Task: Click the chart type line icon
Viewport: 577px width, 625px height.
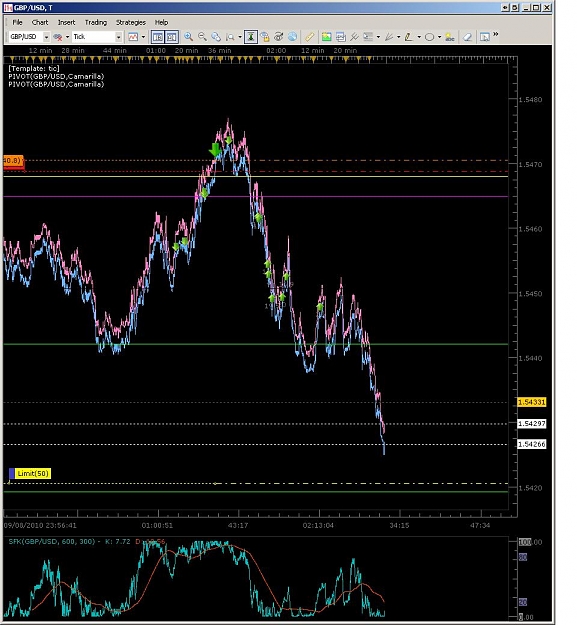Action: 133,37
